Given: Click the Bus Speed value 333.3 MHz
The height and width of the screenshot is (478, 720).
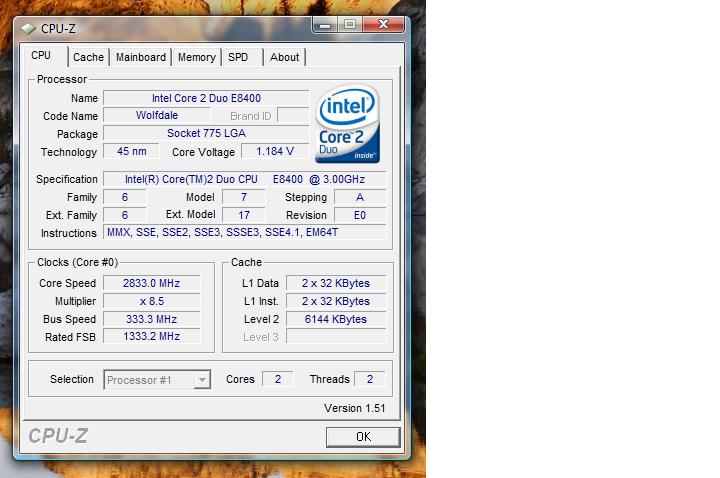Looking at the screenshot, I should pos(152,319).
